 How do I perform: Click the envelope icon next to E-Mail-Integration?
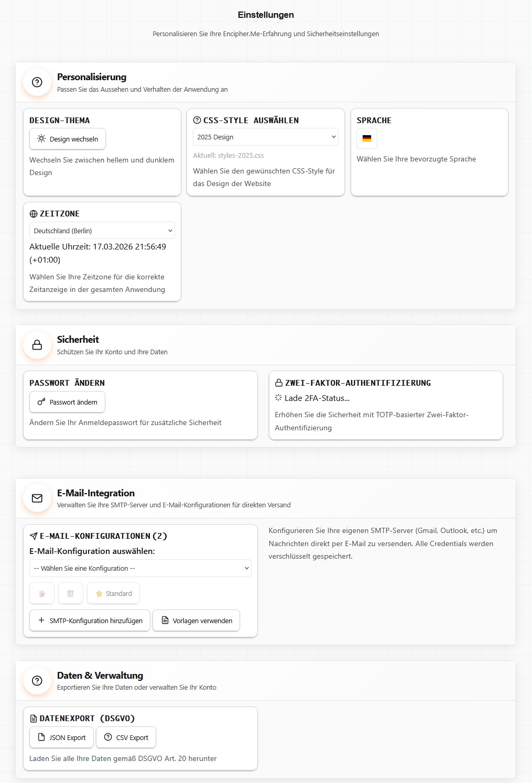point(37,498)
